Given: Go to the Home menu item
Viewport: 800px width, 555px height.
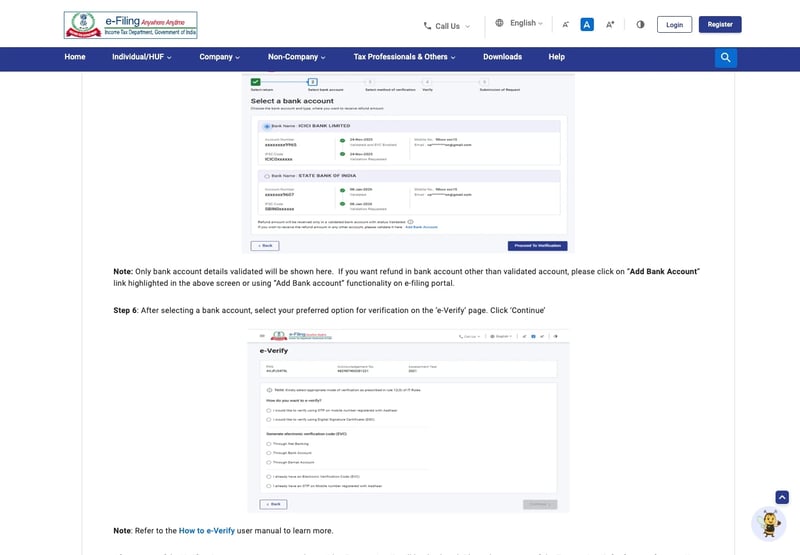Looking at the screenshot, I should pos(75,57).
